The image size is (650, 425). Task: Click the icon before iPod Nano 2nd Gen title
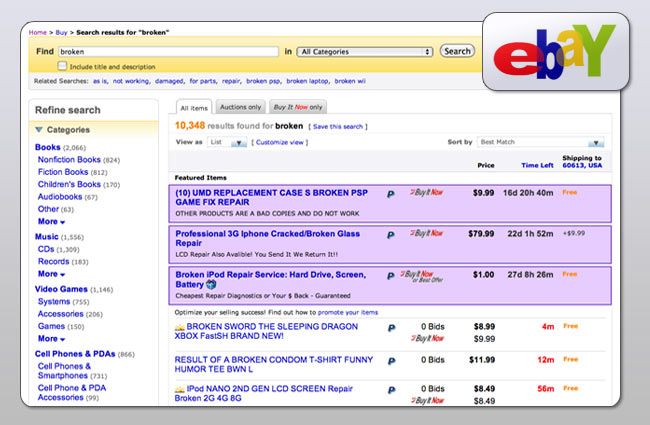pyautogui.click(x=179, y=390)
